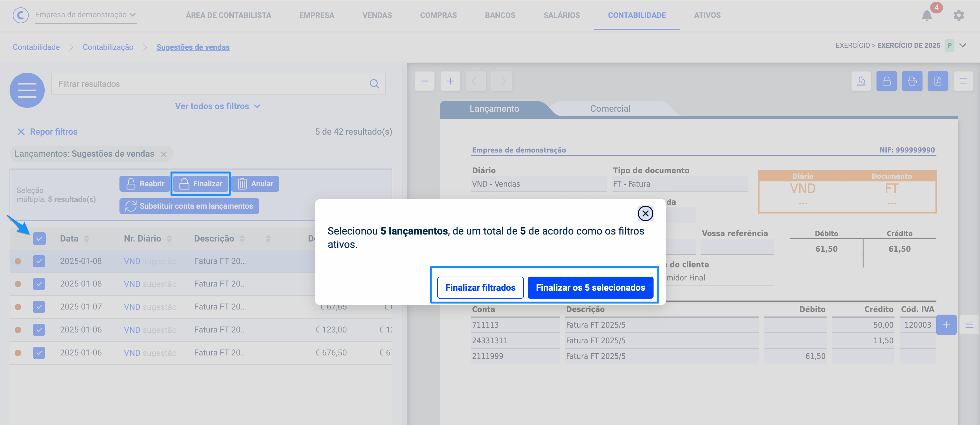This screenshot has height=425, width=980.
Task: Click the filter search magnifier icon
Action: (374, 84)
